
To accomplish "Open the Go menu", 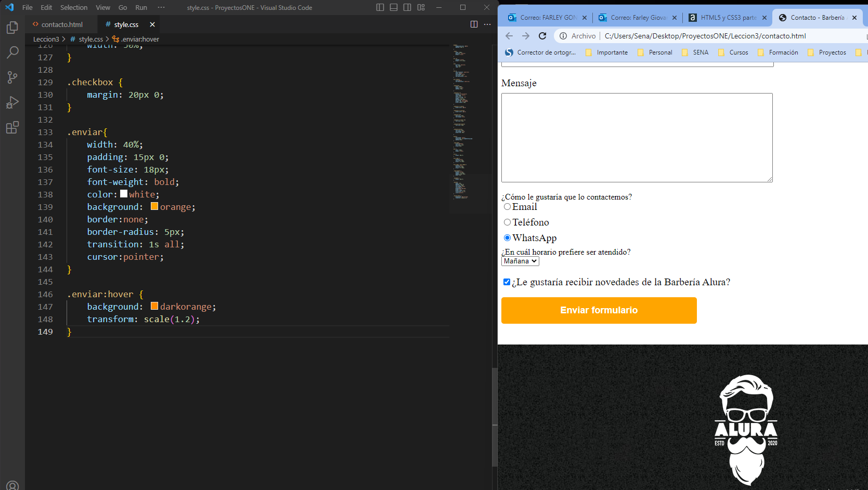I will (x=123, y=7).
